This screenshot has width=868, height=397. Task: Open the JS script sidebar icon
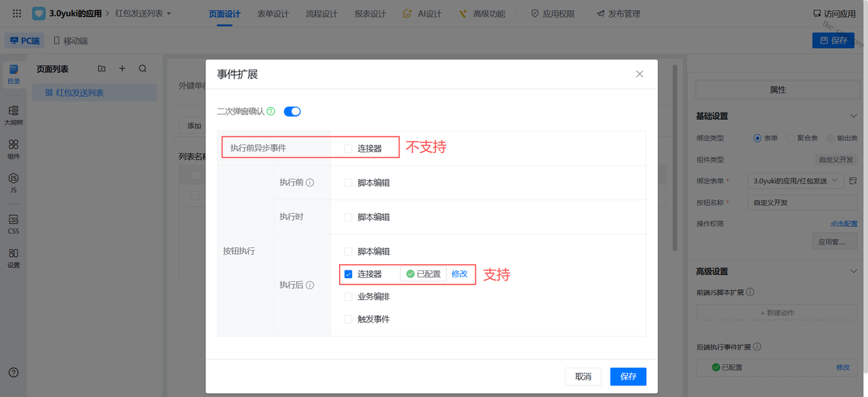(x=13, y=182)
